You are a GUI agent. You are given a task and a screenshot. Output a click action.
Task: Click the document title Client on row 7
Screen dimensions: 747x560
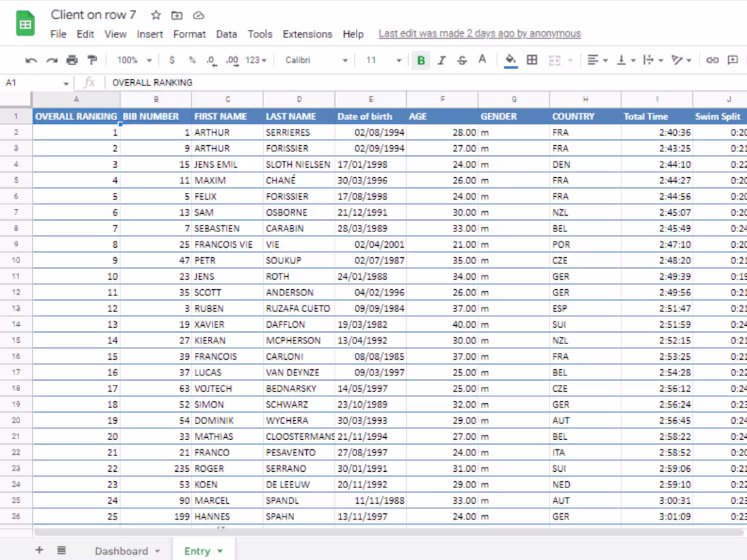coord(94,15)
